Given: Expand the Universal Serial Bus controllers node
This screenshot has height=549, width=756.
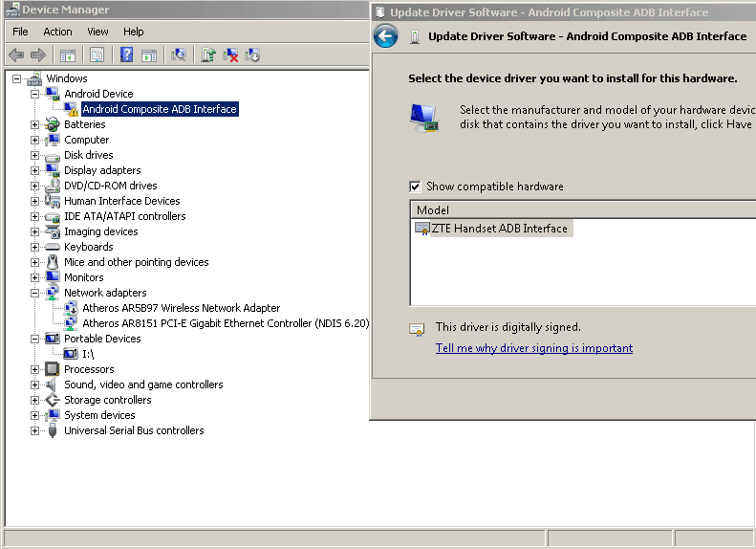Looking at the screenshot, I should (x=34, y=430).
